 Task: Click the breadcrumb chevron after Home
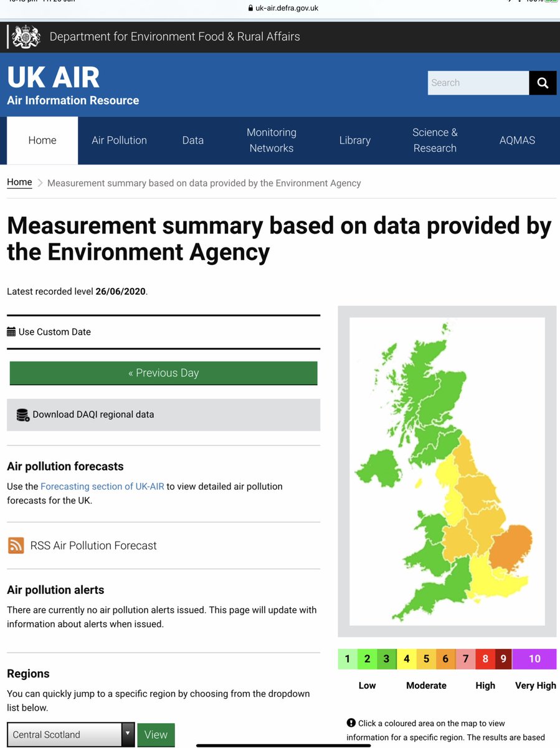click(40, 183)
